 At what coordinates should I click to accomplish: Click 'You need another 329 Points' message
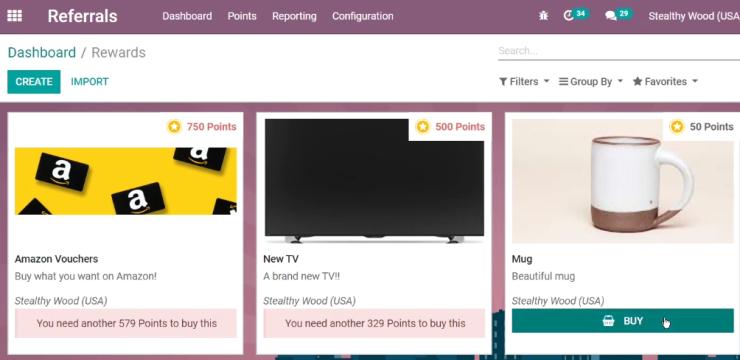pos(375,323)
